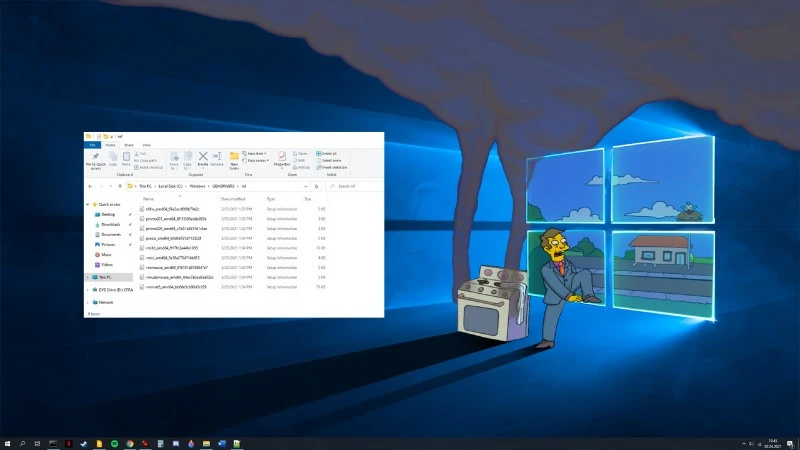Click the Back navigation arrow
This screenshot has width=800, height=450.
pyautogui.click(x=90, y=186)
